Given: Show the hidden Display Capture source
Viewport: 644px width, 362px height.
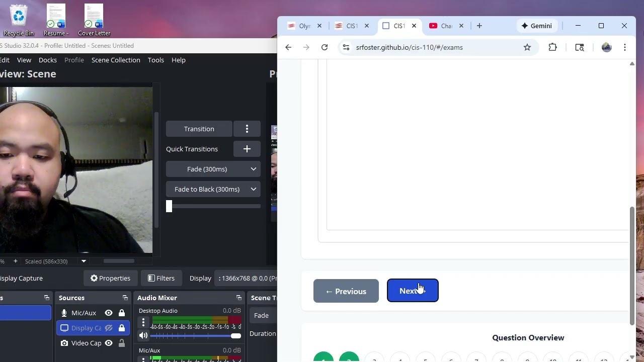Looking at the screenshot, I should (x=109, y=328).
